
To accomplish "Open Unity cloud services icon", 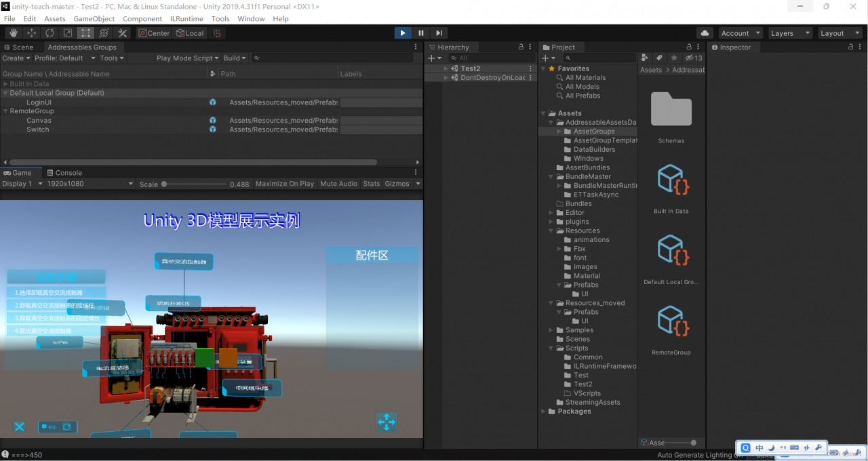I will [705, 33].
